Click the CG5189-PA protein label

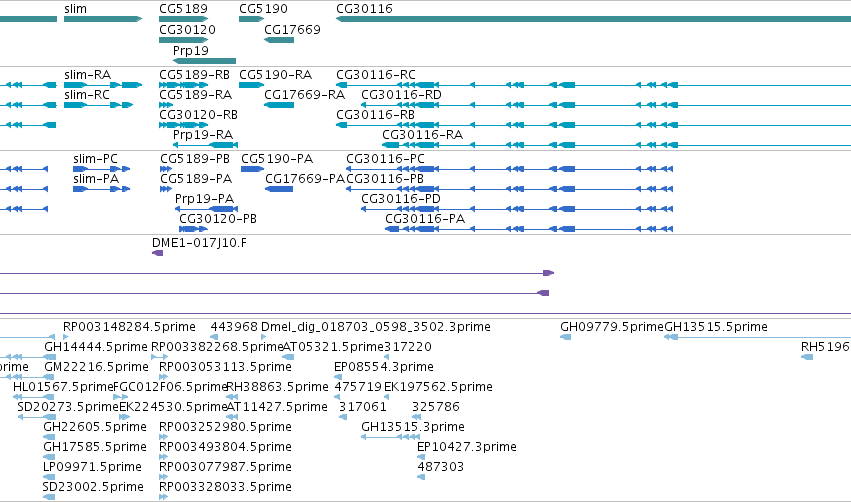coord(196,179)
